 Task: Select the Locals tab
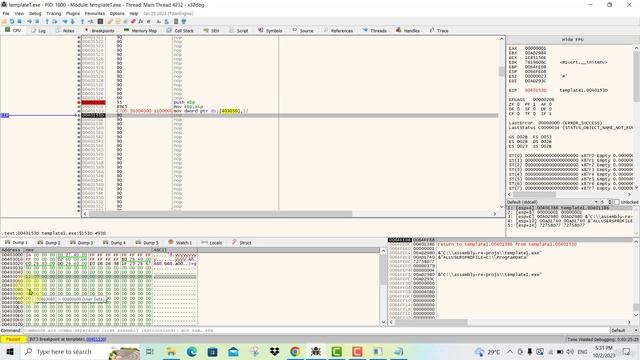point(212,242)
